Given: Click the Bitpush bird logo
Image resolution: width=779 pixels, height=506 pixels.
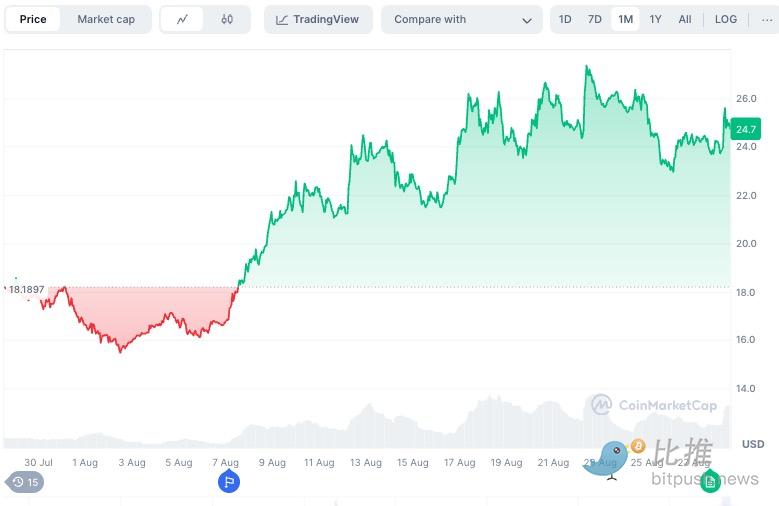Looking at the screenshot, I should pyautogui.click(x=607, y=460).
